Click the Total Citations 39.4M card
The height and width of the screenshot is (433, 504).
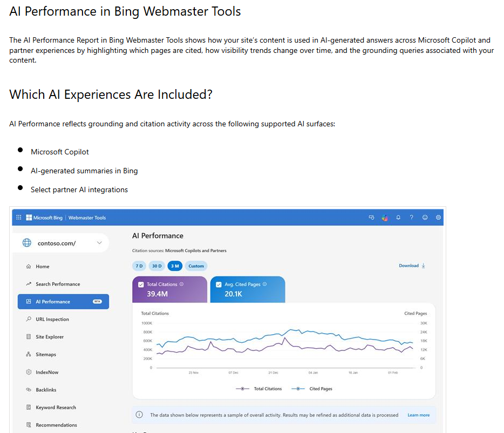[x=170, y=289]
